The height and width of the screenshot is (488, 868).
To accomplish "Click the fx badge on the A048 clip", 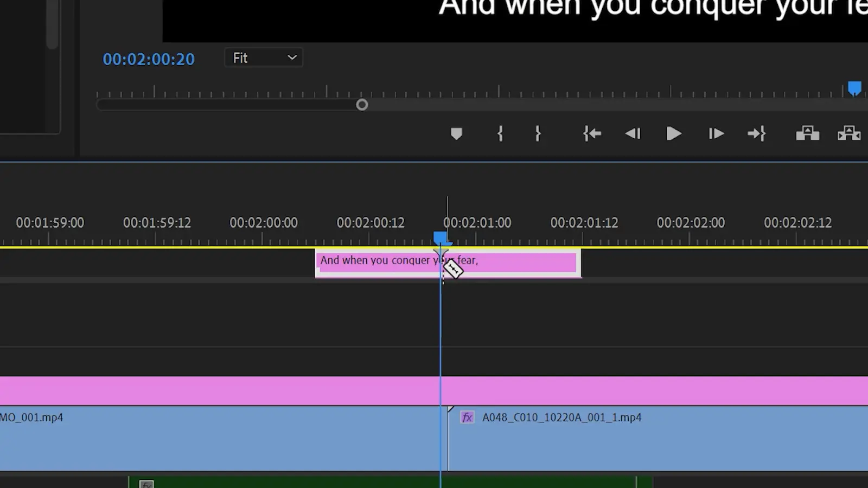I will pyautogui.click(x=467, y=418).
